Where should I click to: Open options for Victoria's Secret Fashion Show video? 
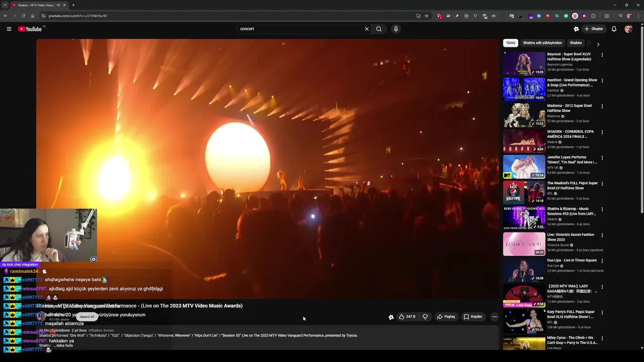602,235
